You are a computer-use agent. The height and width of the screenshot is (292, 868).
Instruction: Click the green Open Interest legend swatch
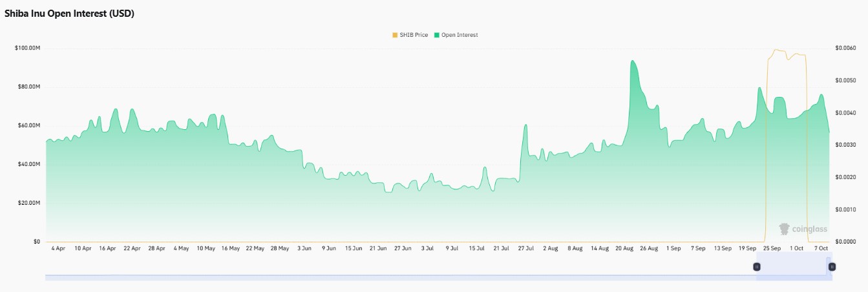point(438,35)
